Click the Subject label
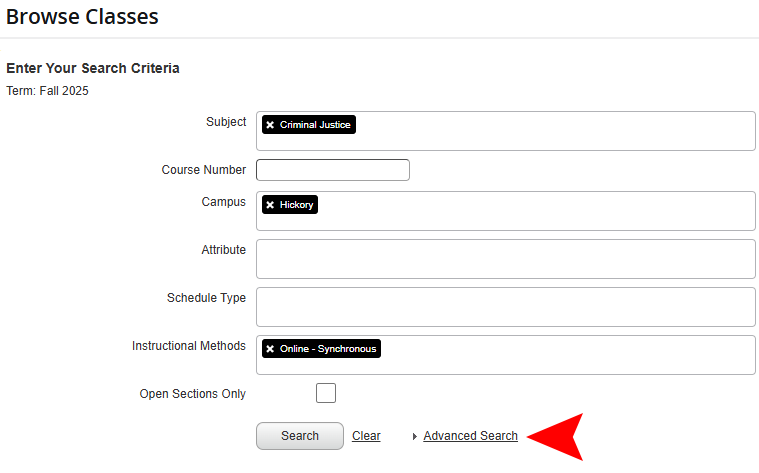This screenshot has width=759, height=473. (226, 122)
